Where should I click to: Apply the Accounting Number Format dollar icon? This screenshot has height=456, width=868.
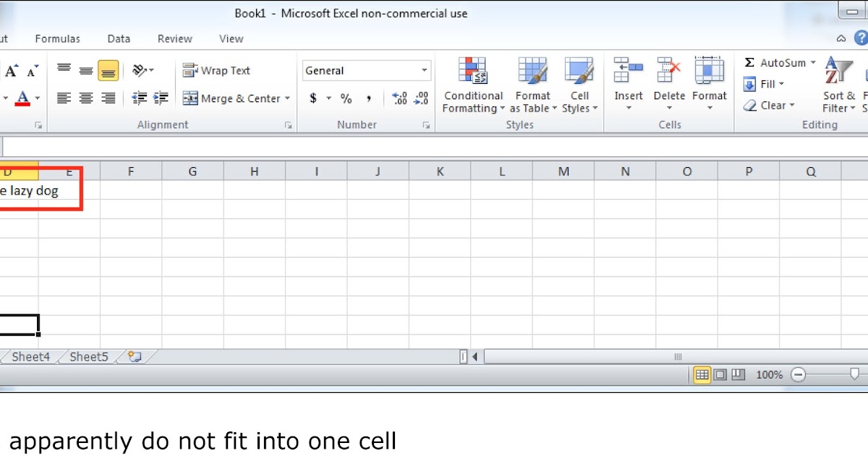click(x=312, y=98)
